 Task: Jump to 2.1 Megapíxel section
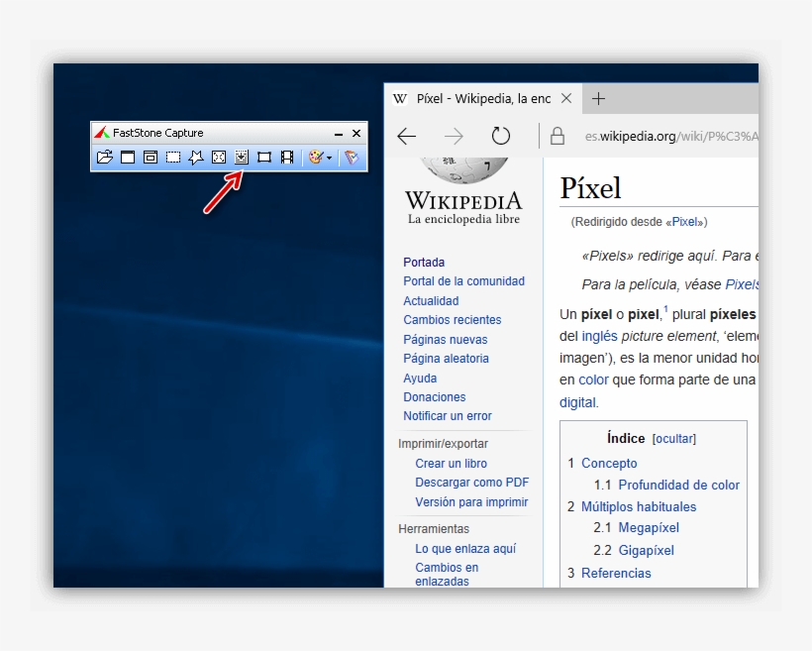pos(649,528)
